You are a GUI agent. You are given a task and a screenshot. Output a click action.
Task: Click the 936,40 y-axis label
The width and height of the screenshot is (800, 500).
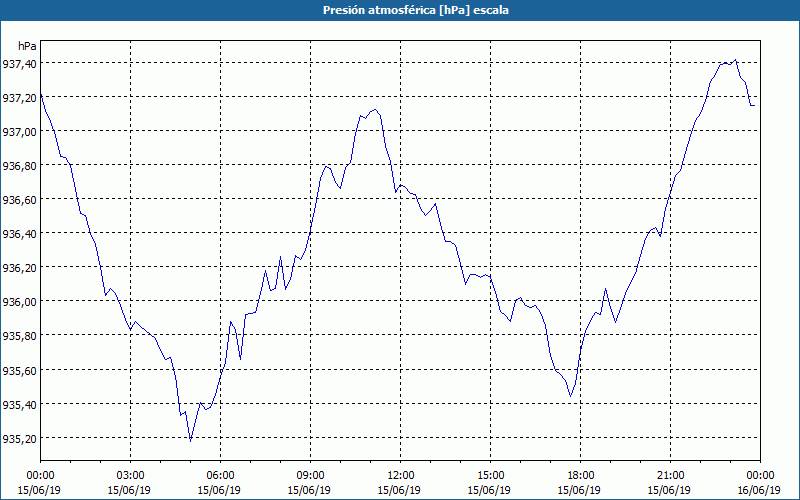pos(19,234)
